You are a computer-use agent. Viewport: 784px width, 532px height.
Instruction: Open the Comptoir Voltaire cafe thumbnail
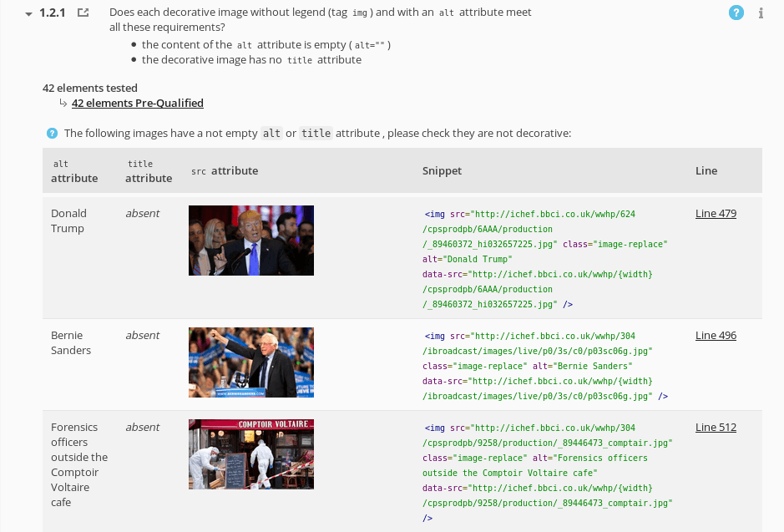[251, 454]
